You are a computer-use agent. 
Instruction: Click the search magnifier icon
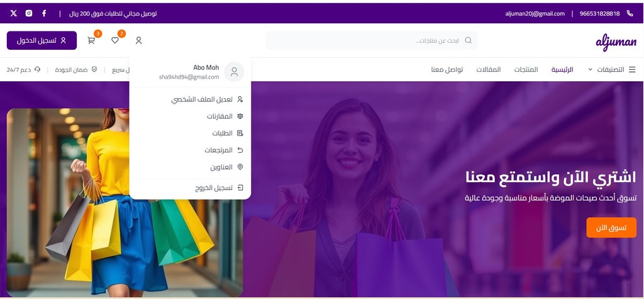pyautogui.click(x=468, y=40)
